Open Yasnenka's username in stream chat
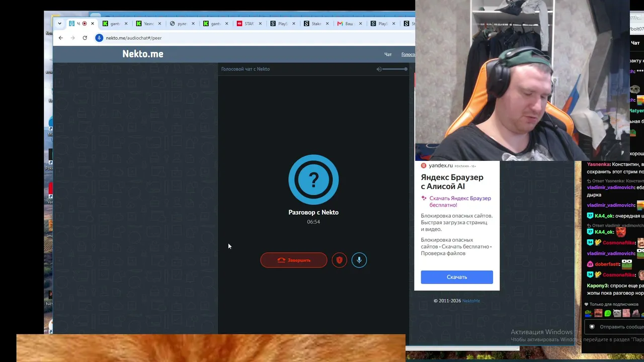The width and height of the screenshot is (644, 362). point(598,164)
